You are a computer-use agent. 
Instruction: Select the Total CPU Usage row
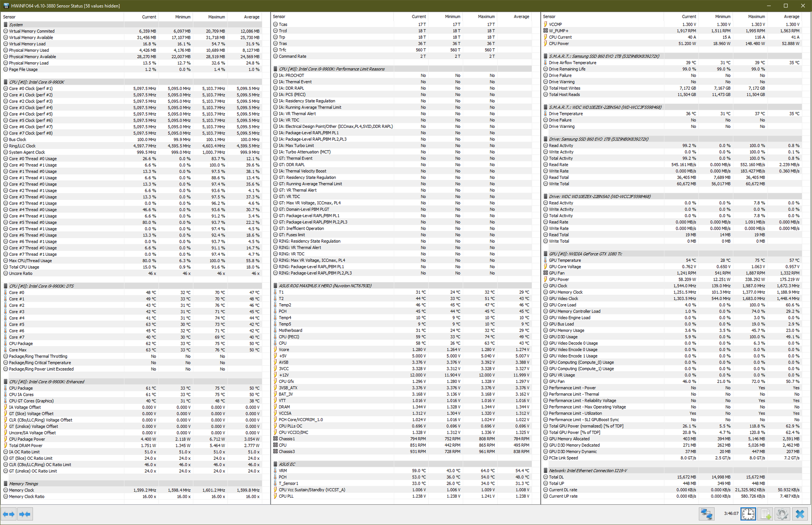132,267
